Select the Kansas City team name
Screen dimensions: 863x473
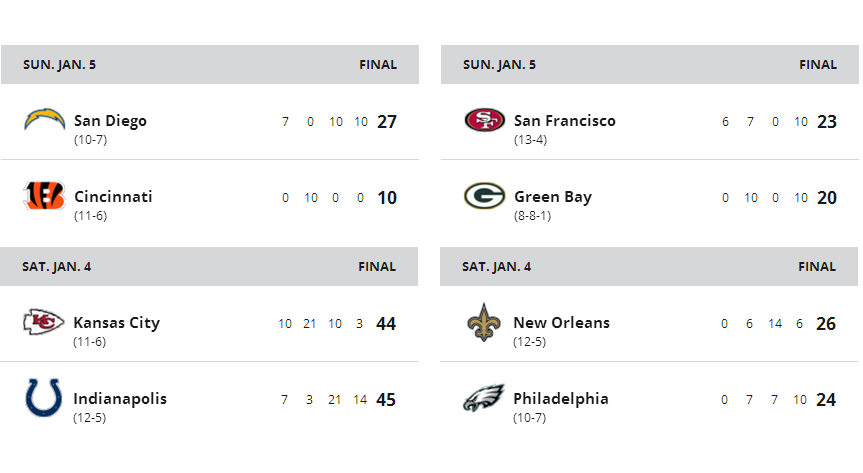[x=117, y=323]
